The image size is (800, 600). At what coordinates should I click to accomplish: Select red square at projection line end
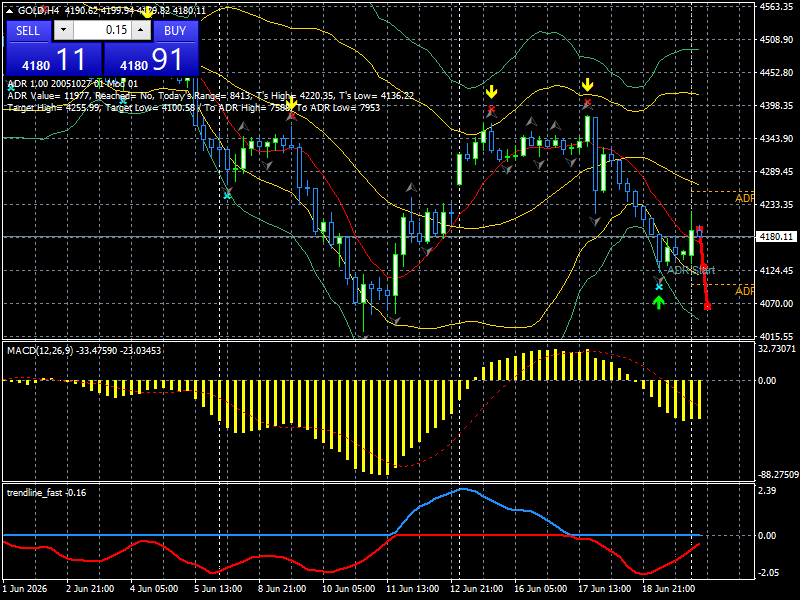click(x=707, y=307)
